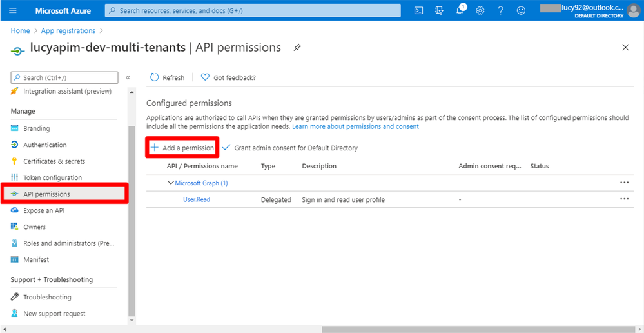This screenshot has width=644, height=333.
Task: Click the Status column header
Action: coord(540,166)
